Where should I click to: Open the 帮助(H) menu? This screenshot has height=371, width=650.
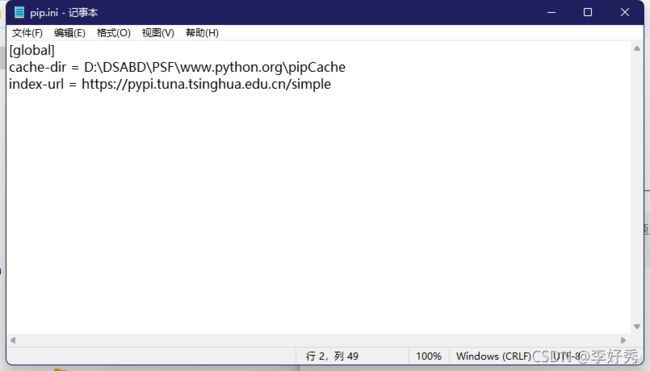(x=202, y=33)
